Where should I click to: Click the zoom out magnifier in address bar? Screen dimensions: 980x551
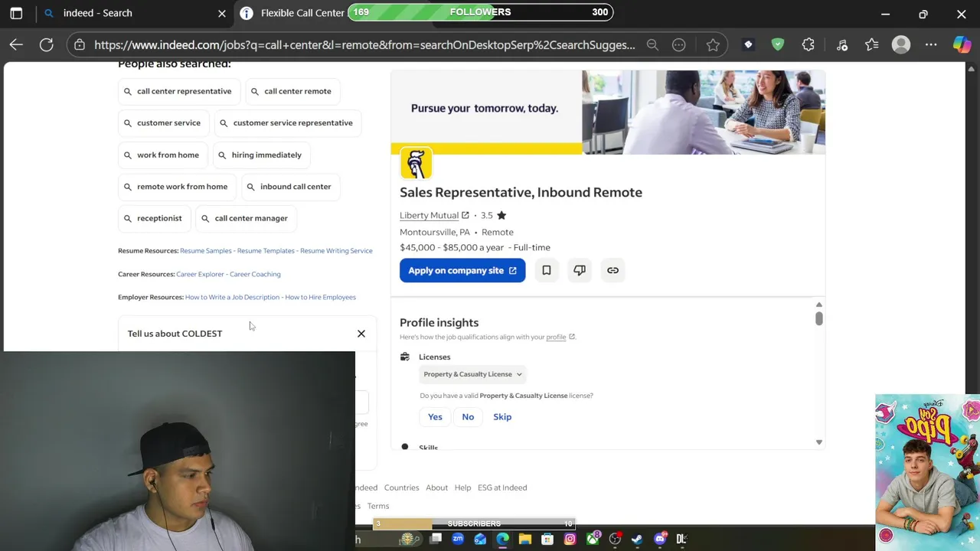652,45
